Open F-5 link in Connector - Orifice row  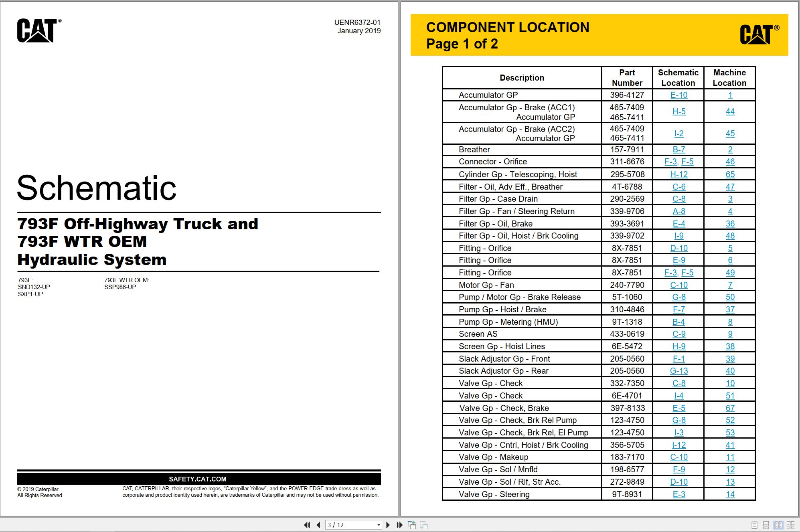click(x=687, y=162)
